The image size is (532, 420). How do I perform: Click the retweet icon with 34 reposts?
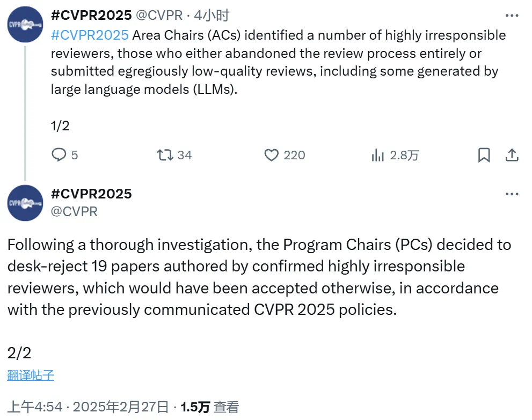point(165,155)
